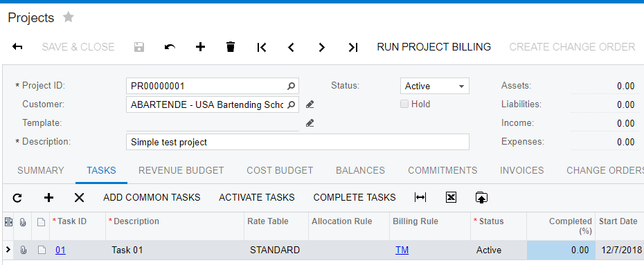
Task: Sort by Description column header
Action: (x=175, y=226)
